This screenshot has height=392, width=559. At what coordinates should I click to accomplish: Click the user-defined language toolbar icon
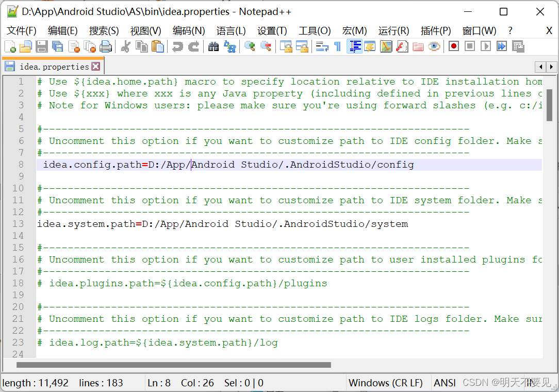[370, 47]
